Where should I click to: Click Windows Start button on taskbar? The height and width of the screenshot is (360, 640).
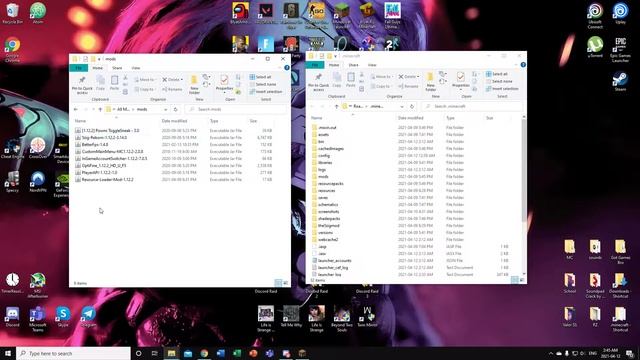pyautogui.click(x=8, y=353)
